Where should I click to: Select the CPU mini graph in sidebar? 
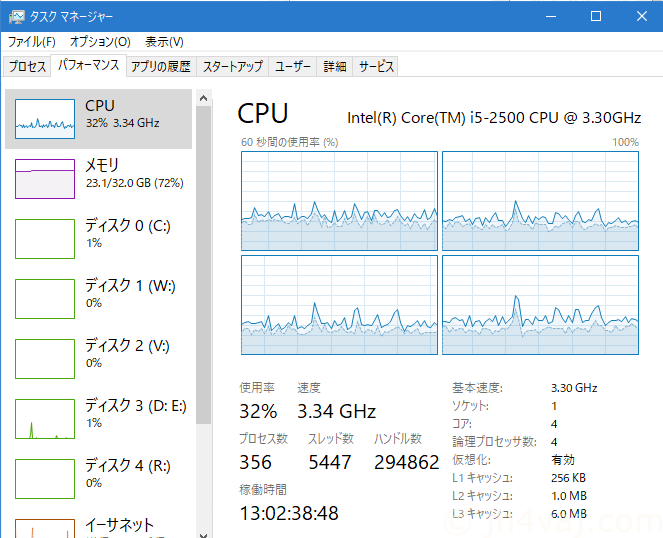(x=45, y=119)
